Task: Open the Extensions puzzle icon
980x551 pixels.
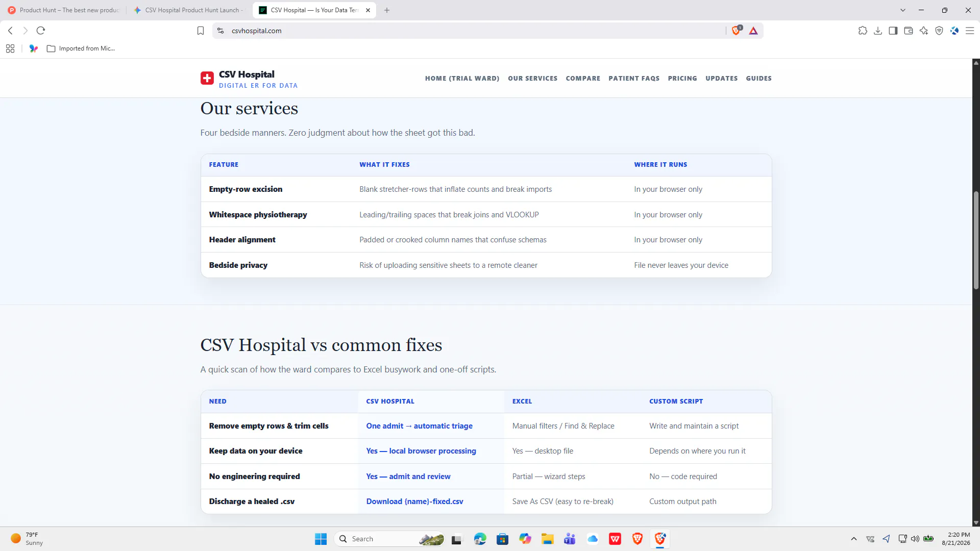Action: point(863,31)
